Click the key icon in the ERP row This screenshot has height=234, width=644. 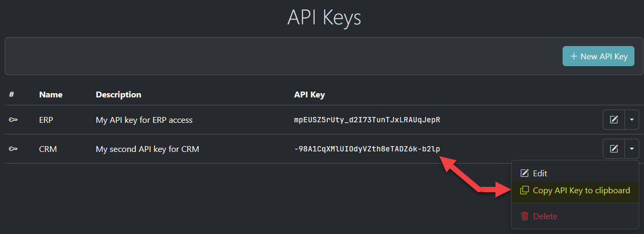(x=13, y=120)
